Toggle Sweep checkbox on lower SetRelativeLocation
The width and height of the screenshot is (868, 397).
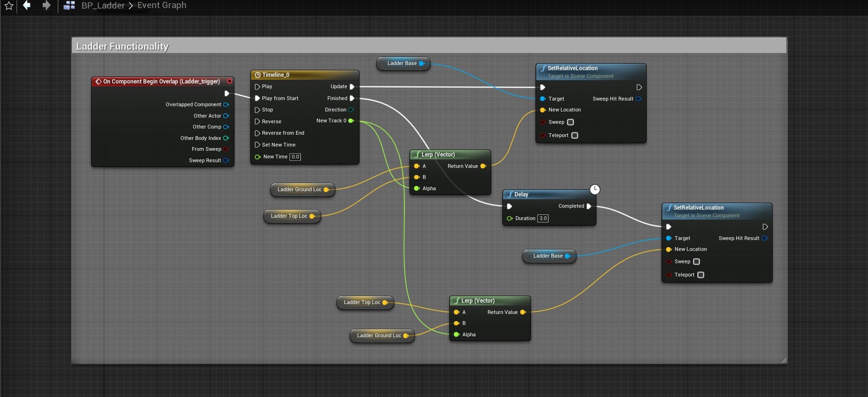click(x=696, y=261)
